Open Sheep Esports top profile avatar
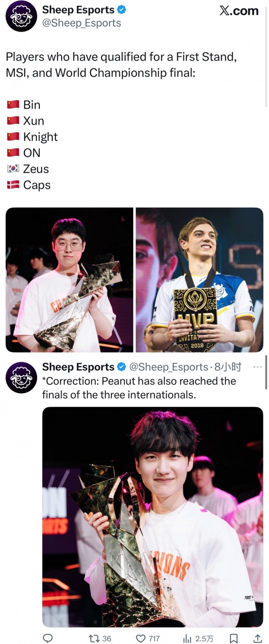 [22, 16]
